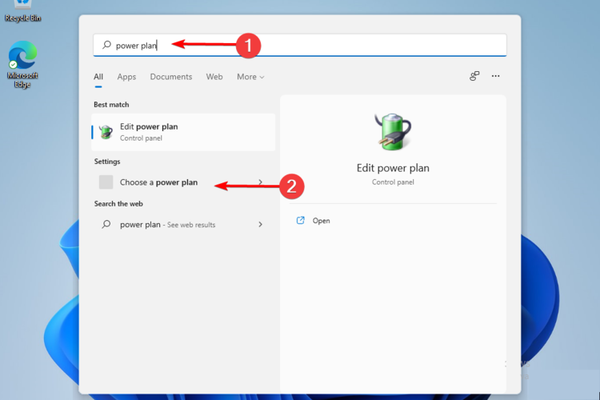Switch to the Web filter tab

pyautogui.click(x=214, y=76)
